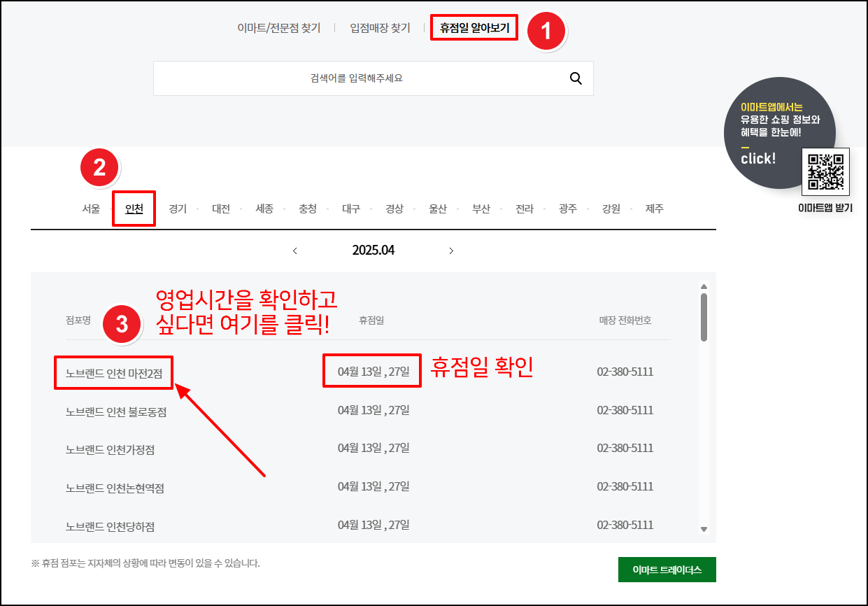Open 노브랜드 인천 마전2점 store

tap(114, 374)
